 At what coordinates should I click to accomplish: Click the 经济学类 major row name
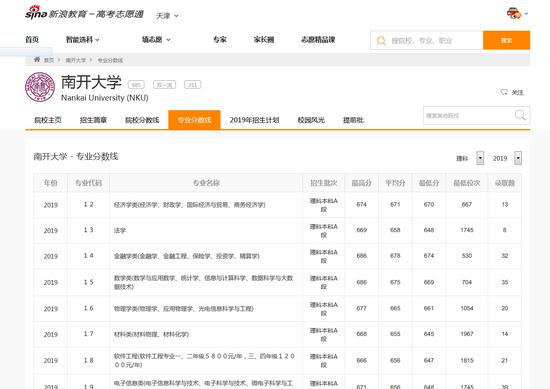pos(189,205)
